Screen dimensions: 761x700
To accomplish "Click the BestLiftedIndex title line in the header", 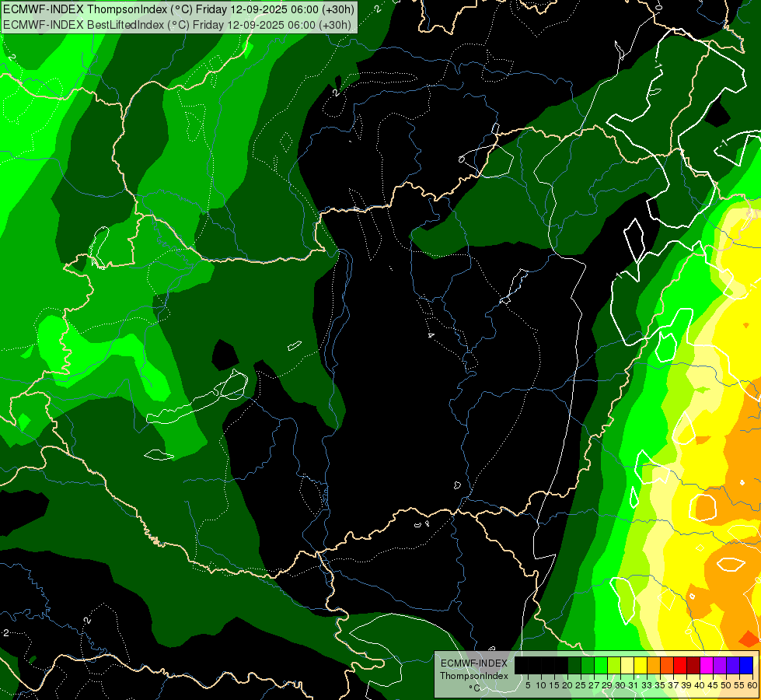I will [177, 25].
